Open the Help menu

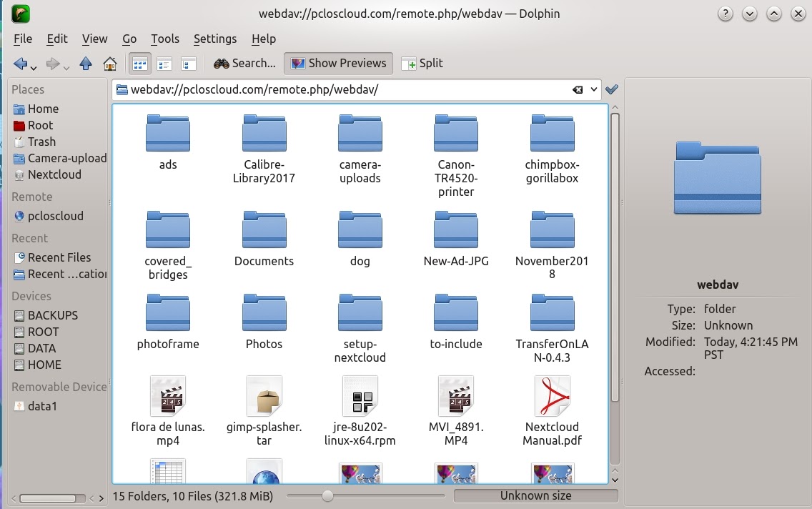point(264,39)
